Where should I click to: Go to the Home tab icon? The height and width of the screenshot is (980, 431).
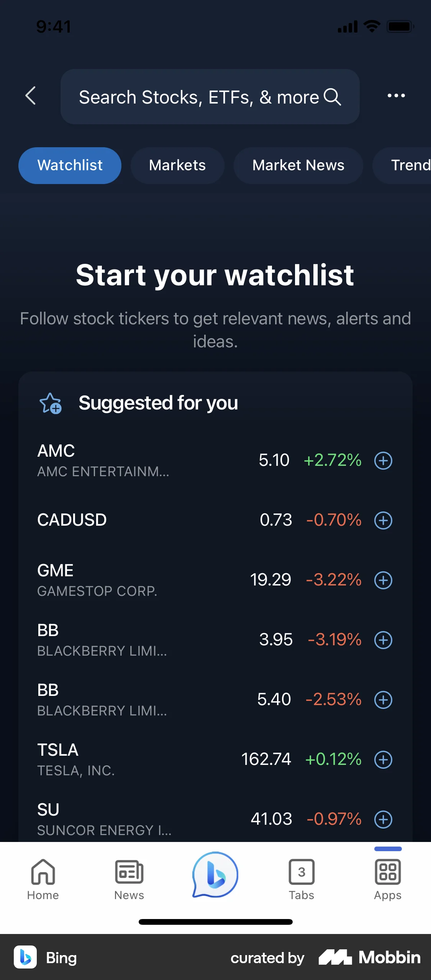pos(43,879)
